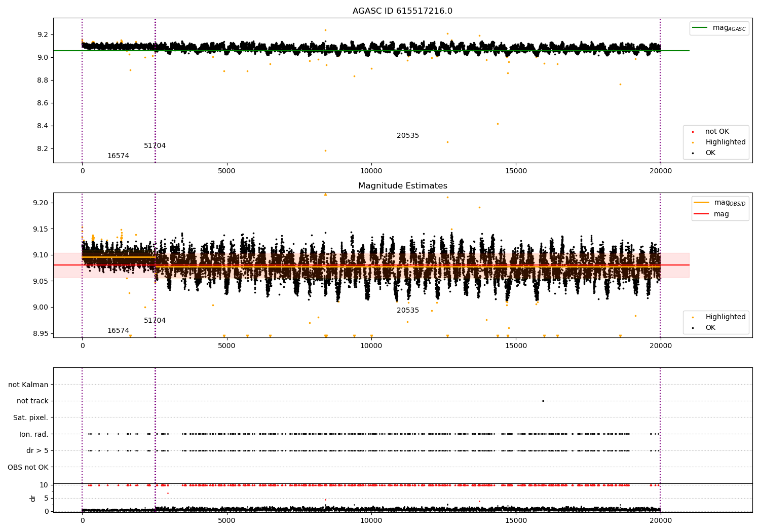Image resolution: width=760 pixels, height=532 pixels.
Task: Click the 51704 annotation in the AGASC ID plot
Action: click(155, 146)
